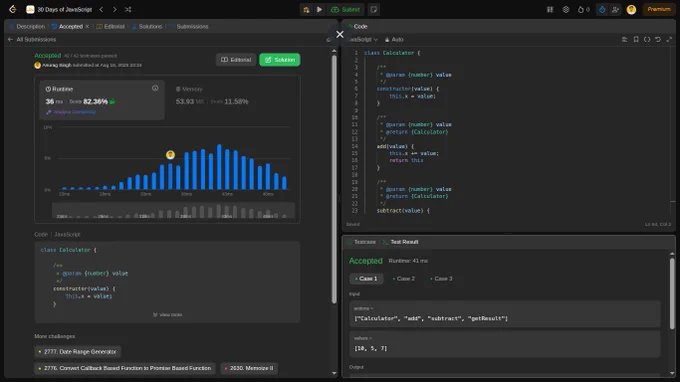680x382 pixels.
Task: Expand submitted code with View more
Action: [167, 315]
